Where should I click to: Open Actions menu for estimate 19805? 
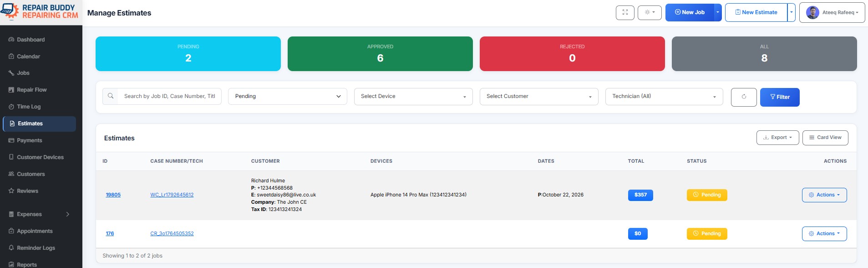coord(824,195)
